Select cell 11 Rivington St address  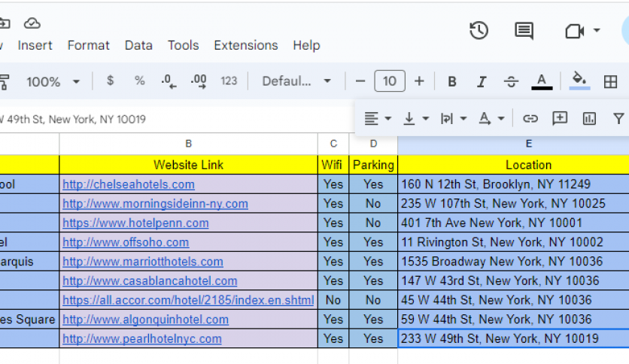(x=513, y=241)
